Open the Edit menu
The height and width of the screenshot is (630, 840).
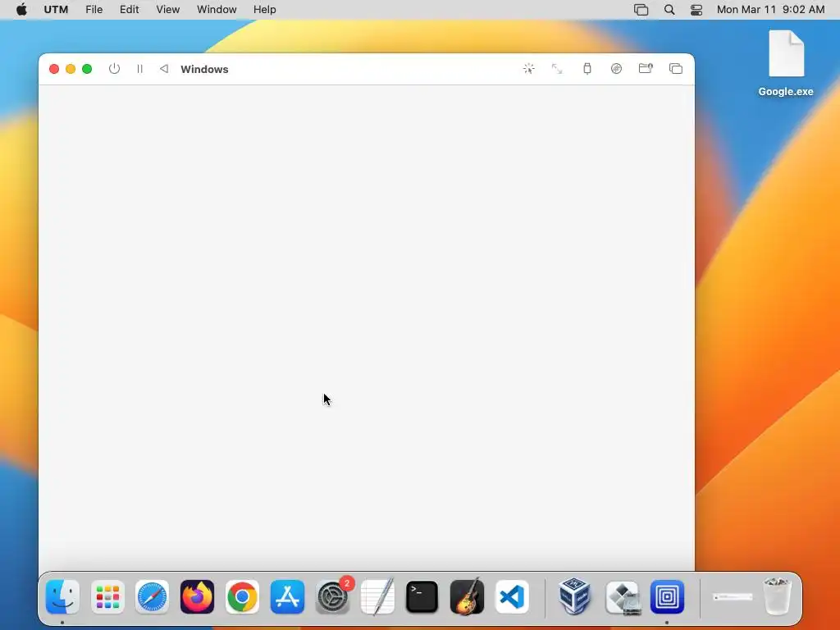click(x=129, y=10)
